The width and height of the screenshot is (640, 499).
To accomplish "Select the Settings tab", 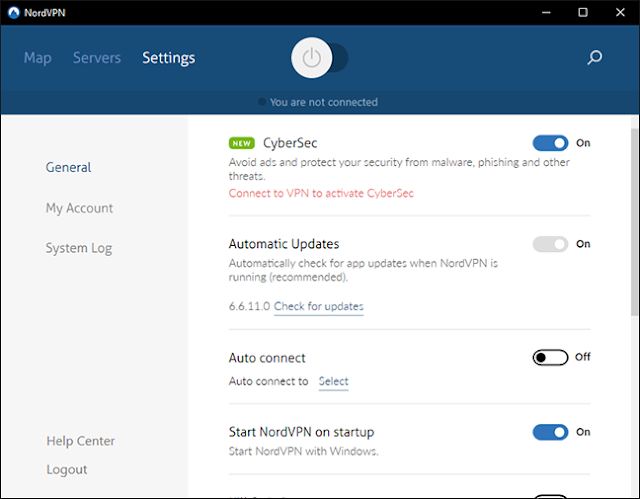I will [x=169, y=58].
